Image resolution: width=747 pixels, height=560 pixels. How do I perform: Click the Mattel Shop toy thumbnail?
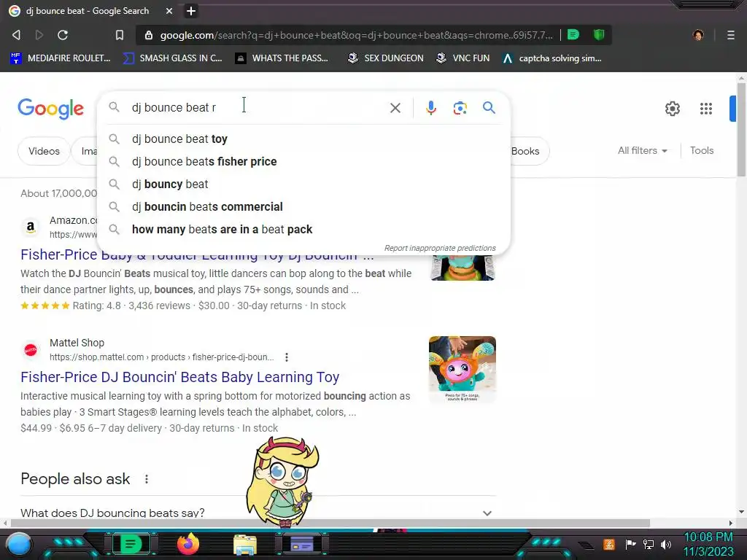462,370
